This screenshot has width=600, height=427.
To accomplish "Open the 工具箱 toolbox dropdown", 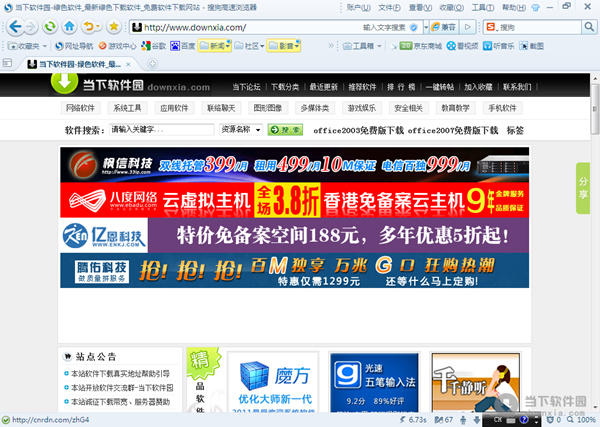I will (362, 46).
